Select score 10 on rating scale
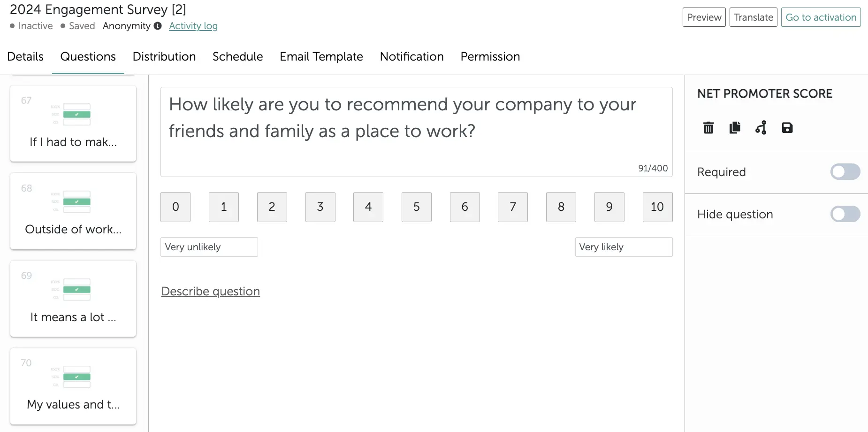 coord(657,207)
